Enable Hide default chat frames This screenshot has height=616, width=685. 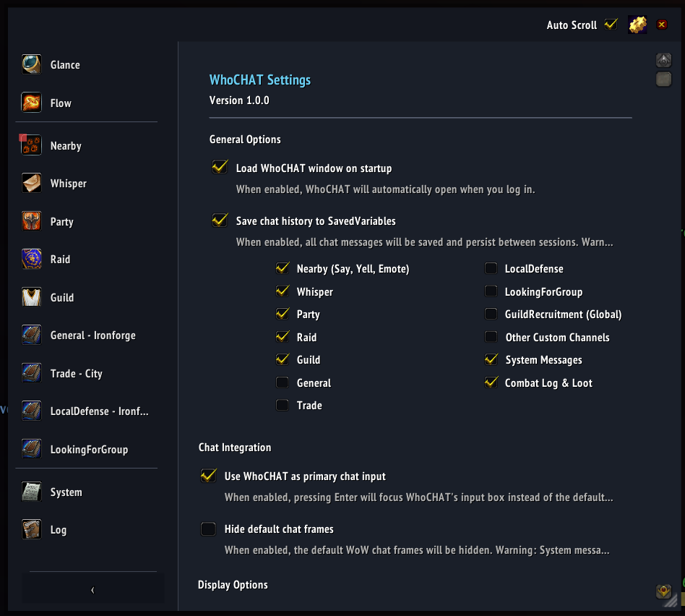click(208, 529)
